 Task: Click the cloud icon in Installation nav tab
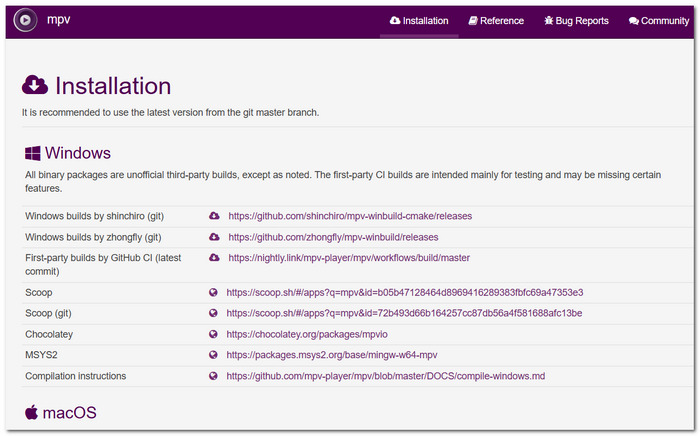(395, 21)
